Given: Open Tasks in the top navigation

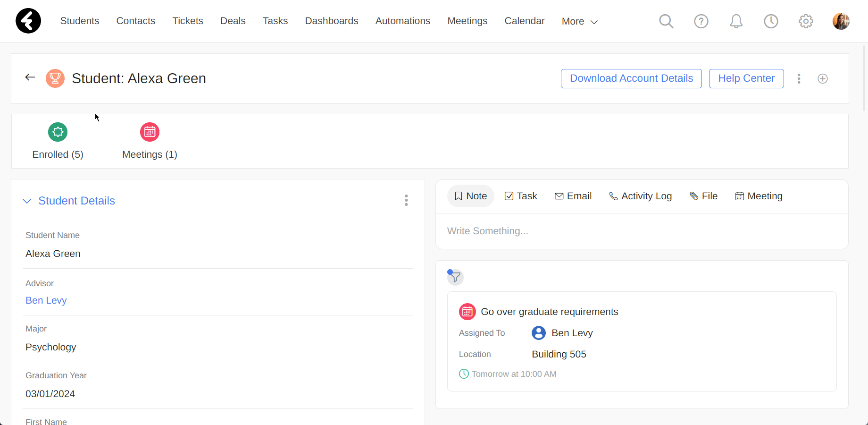Looking at the screenshot, I should coord(275,21).
